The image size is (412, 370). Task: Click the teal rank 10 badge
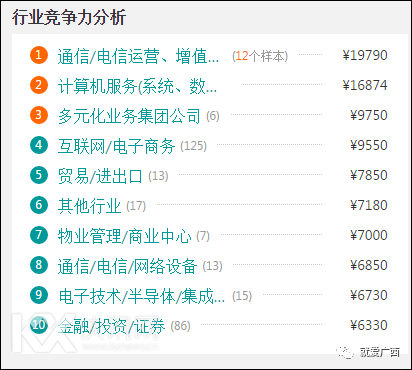tap(39, 325)
